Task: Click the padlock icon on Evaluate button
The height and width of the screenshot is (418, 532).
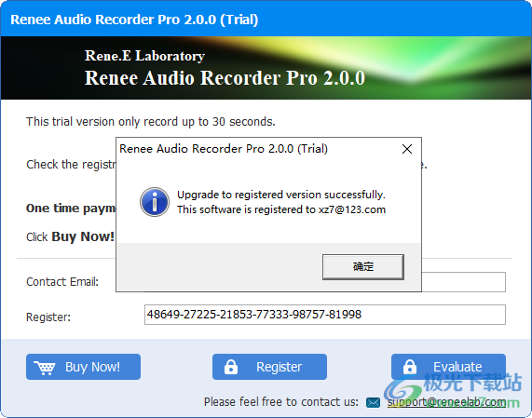Action: point(410,367)
